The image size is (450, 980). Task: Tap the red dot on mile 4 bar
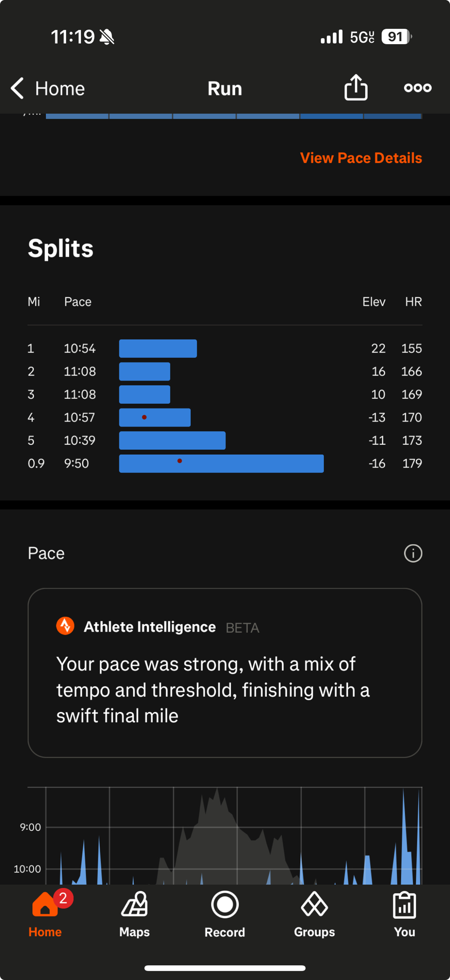tap(144, 417)
